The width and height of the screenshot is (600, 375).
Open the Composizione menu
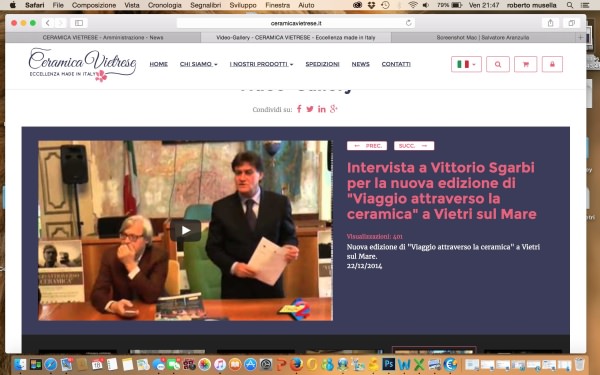point(94,5)
